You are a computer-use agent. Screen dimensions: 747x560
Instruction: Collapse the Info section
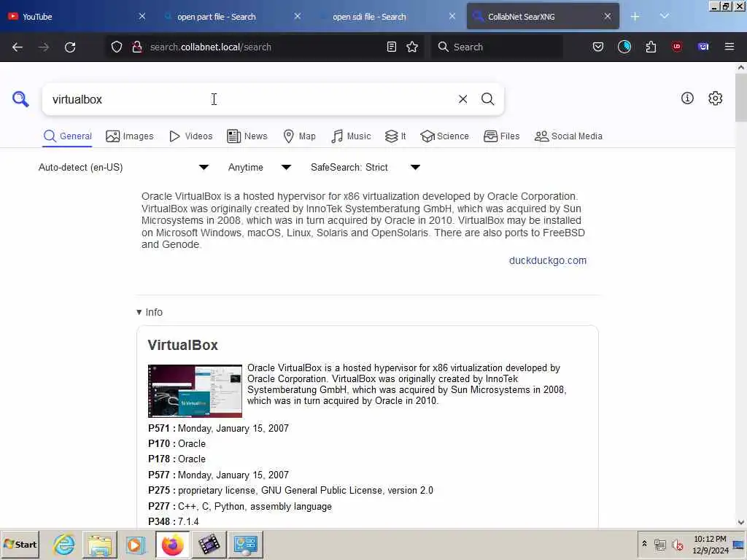pos(150,312)
